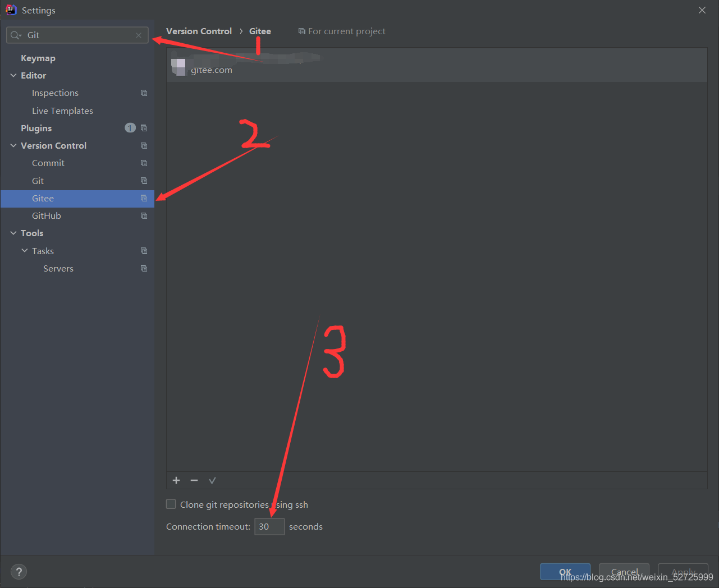
Task: Click the Plugins update count badge
Action: [x=130, y=128]
